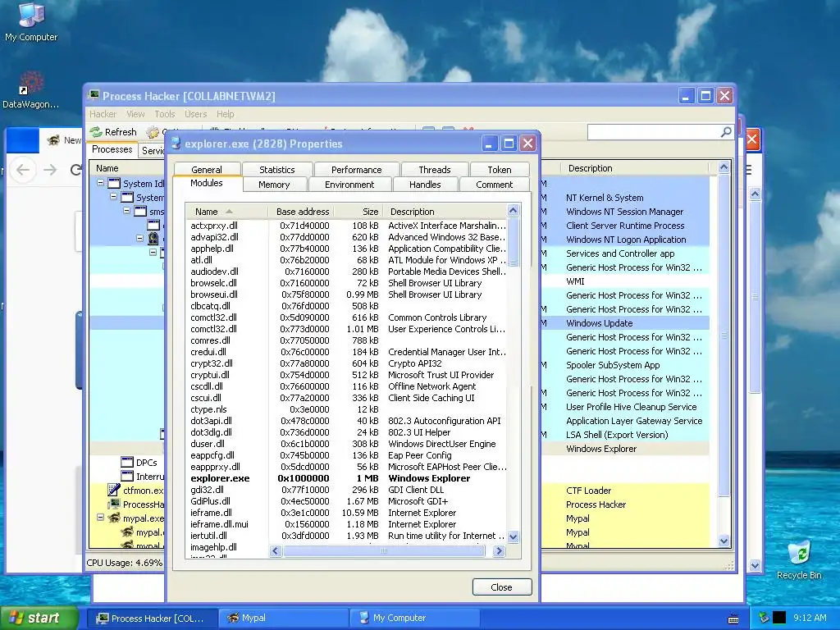840x630 pixels.
Task: Collapse the System tree node
Action: coord(113,197)
